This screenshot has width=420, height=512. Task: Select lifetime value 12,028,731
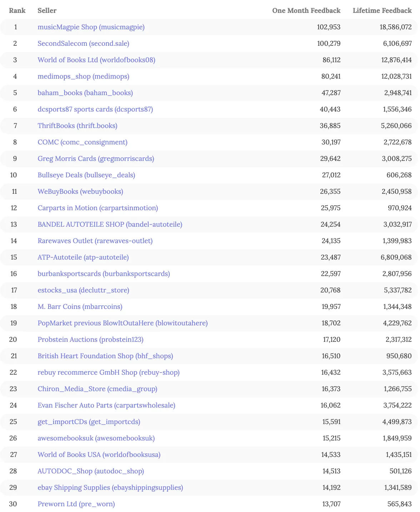click(396, 77)
